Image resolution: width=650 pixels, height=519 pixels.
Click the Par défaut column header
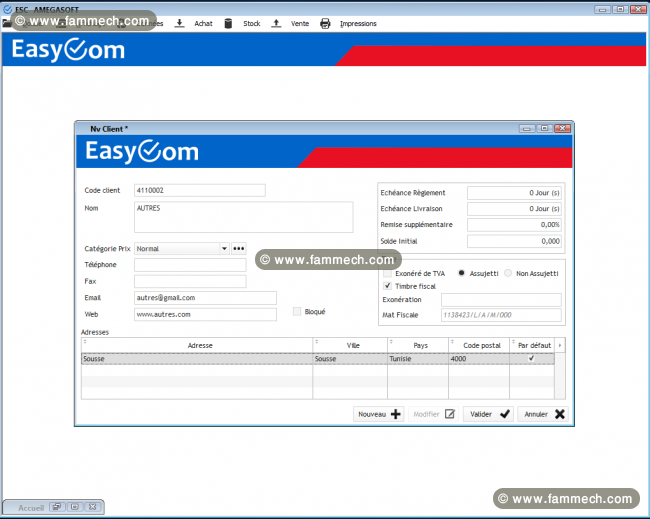(x=532, y=345)
